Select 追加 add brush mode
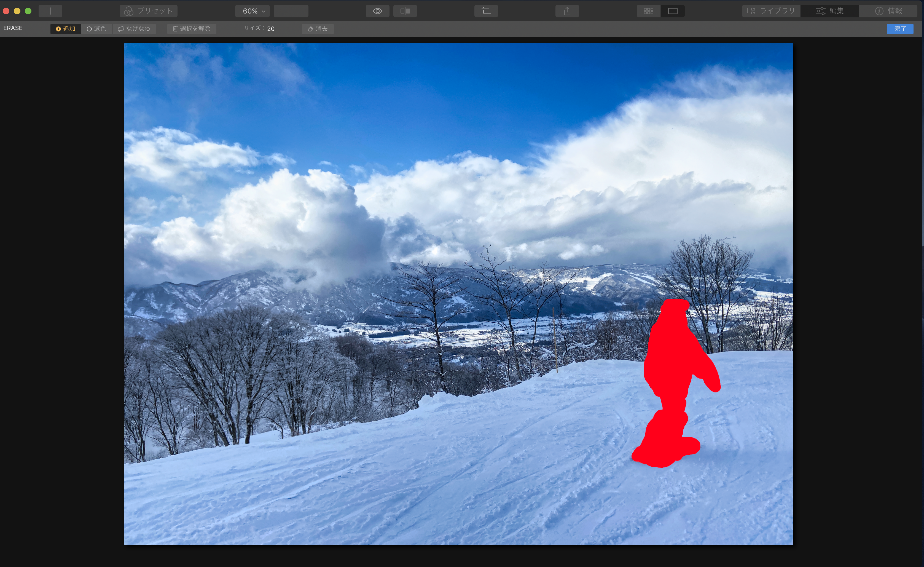924x567 pixels. (66, 29)
